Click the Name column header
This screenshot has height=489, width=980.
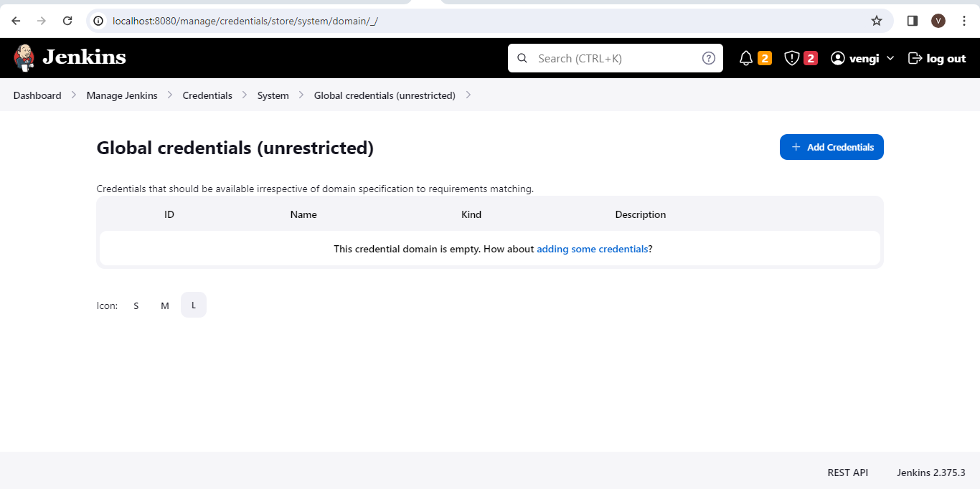pyautogui.click(x=303, y=214)
